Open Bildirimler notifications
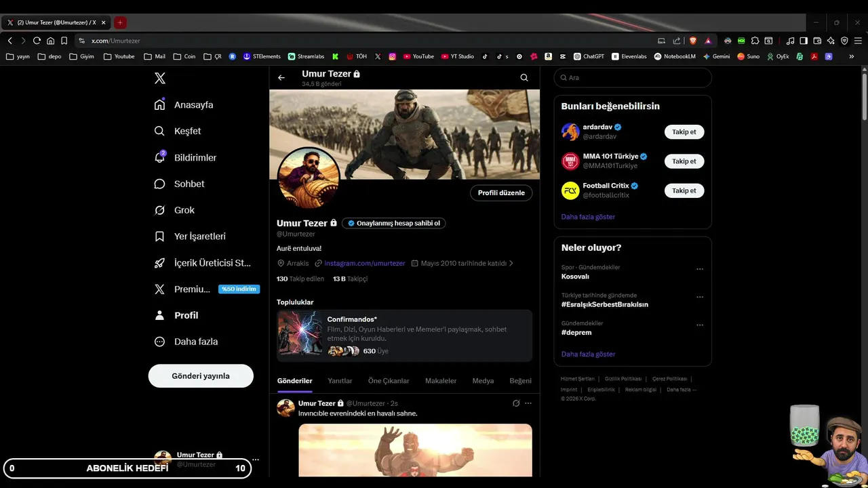868x488 pixels. [185, 157]
